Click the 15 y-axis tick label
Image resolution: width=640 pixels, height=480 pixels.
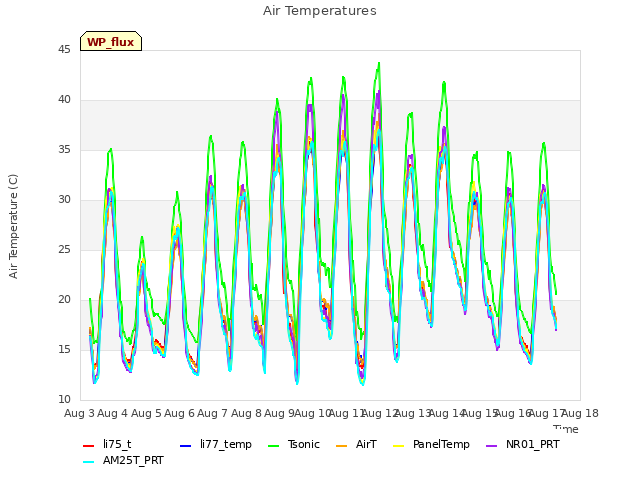[x=64, y=350]
